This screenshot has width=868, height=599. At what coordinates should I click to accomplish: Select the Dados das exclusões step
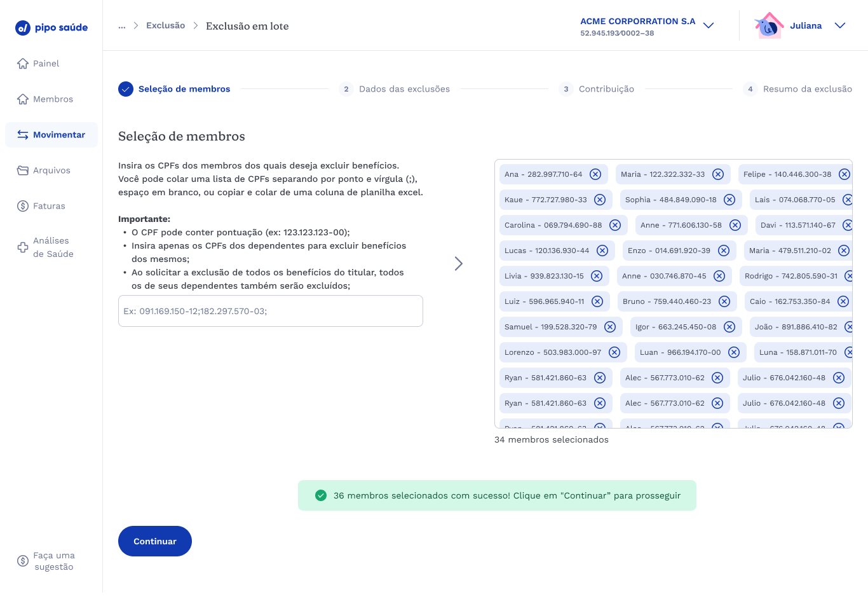point(403,89)
